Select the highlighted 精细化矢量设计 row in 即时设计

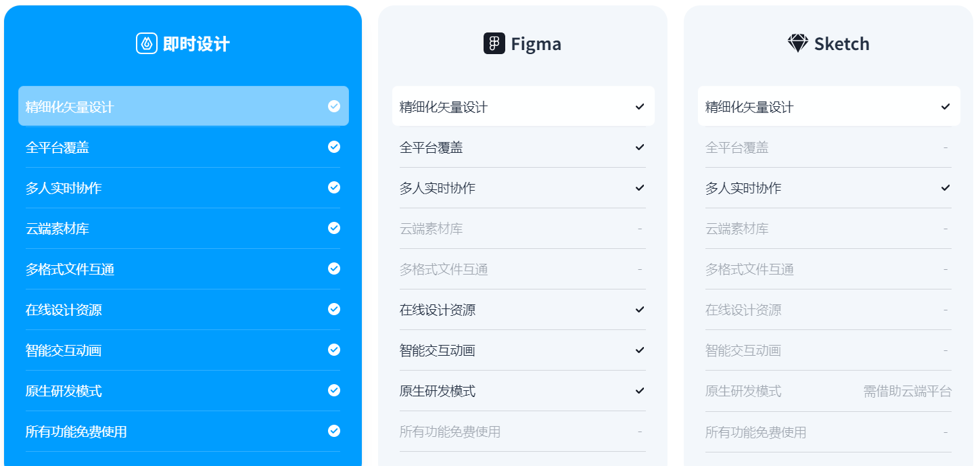click(183, 106)
